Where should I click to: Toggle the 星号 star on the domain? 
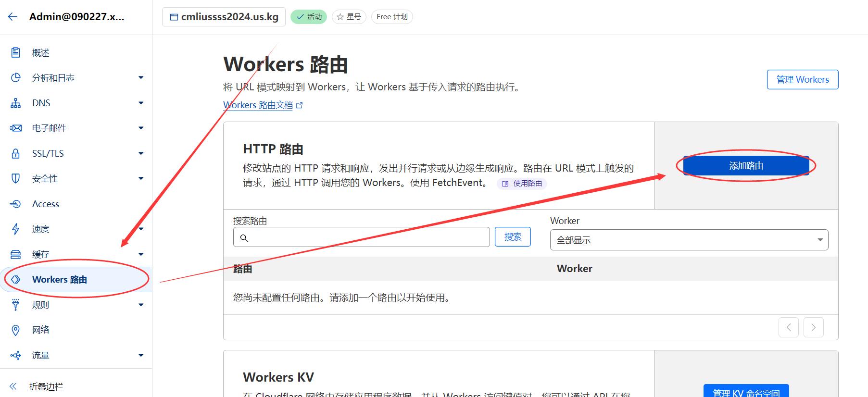(349, 17)
